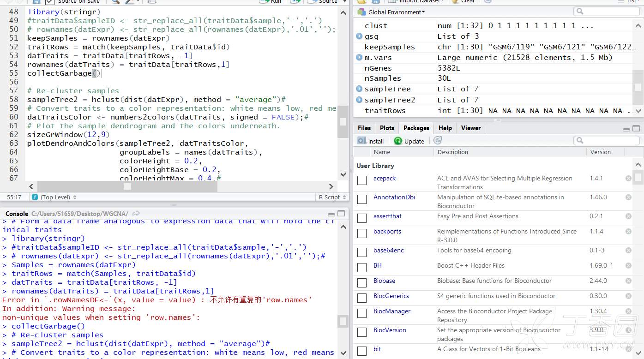644x359 pixels.
Task: Open acepack package help link
Action: 385,178
